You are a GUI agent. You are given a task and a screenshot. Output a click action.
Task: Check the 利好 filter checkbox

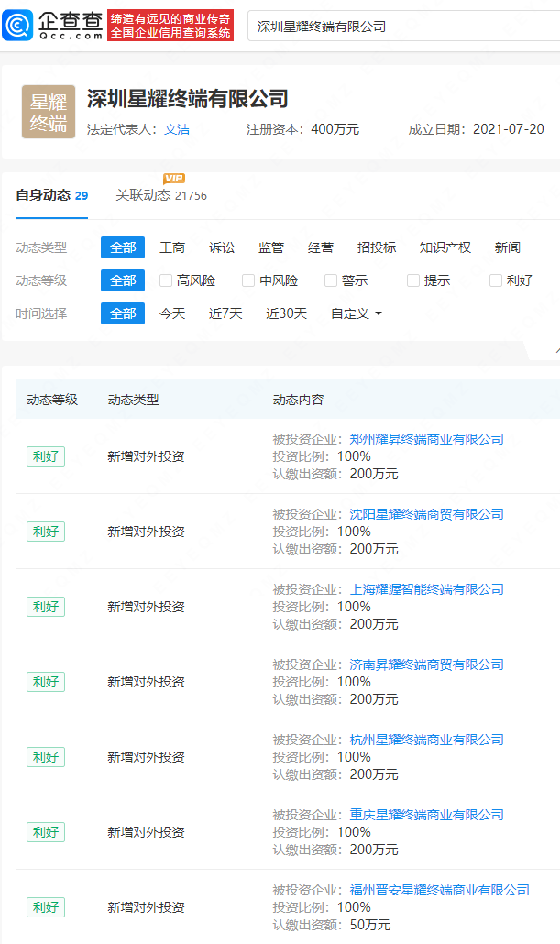496,280
